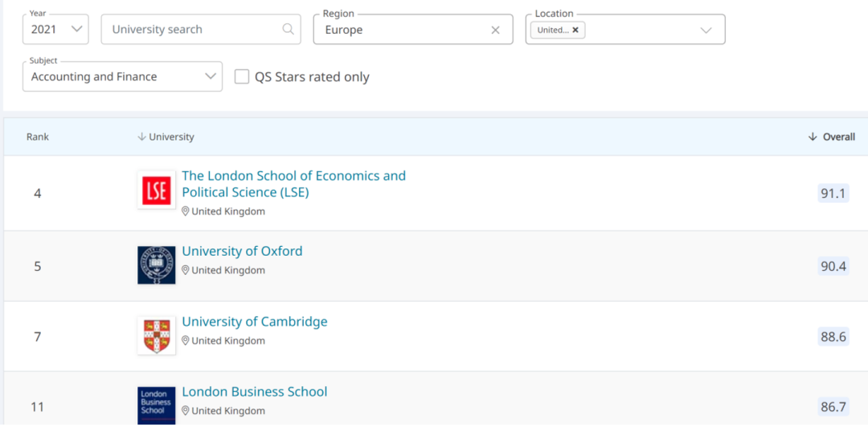Enable QS Stars rated only checkbox

(241, 76)
